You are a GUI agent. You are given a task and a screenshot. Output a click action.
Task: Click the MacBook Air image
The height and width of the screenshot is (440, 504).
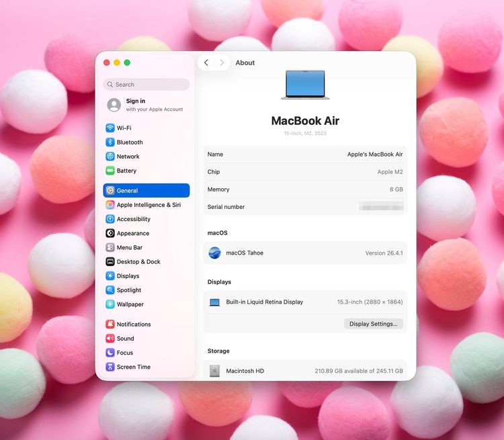point(305,85)
